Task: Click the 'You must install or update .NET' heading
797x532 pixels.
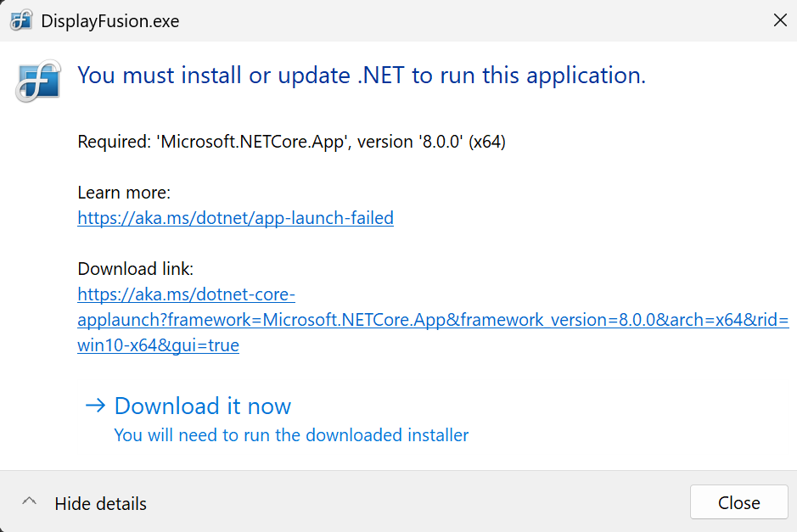Action: pyautogui.click(x=362, y=76)
